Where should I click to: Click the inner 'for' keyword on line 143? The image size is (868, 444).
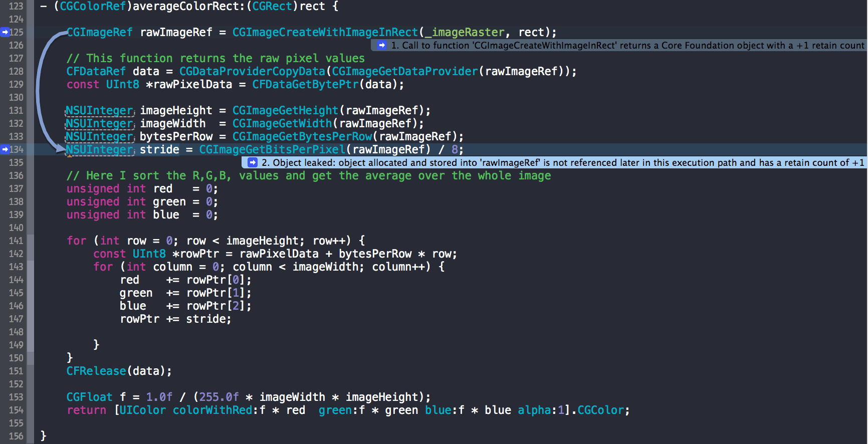[x=103, y=267]
